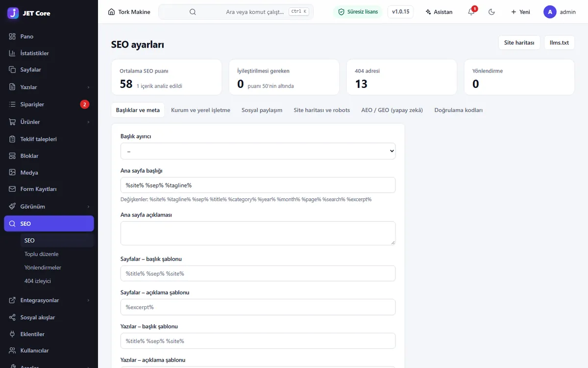Click the home icon beside Tork Makine
Image resolution: width=588 pixels, height=368 pixels.
[112, 12]
